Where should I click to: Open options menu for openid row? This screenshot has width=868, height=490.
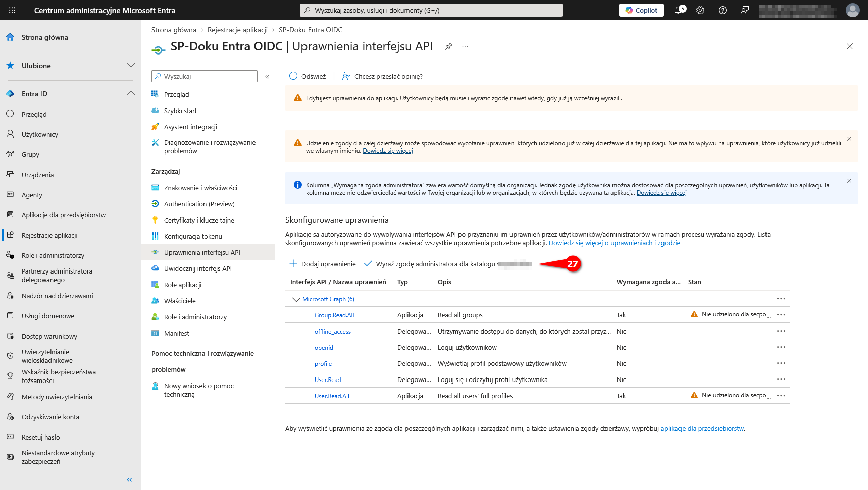tap(781, 347)
